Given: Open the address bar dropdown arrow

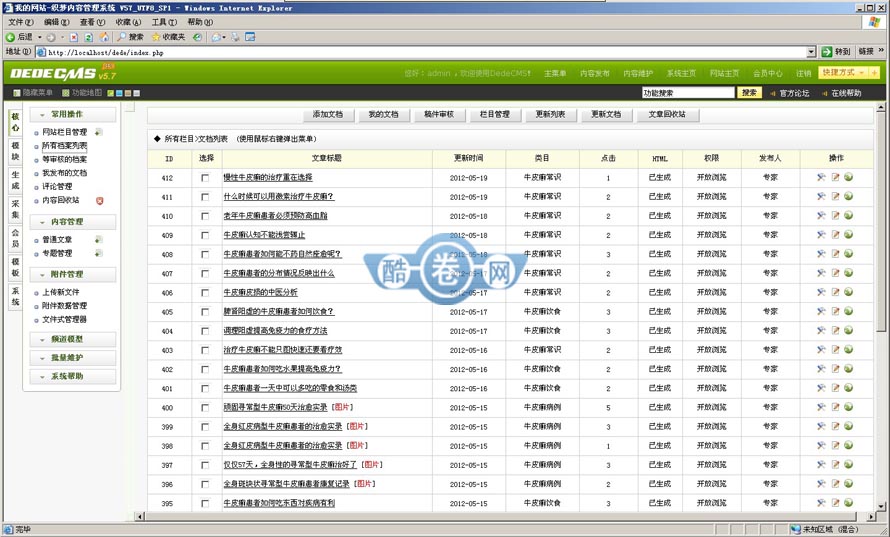Looking at the screenshot, I should 811,52.
